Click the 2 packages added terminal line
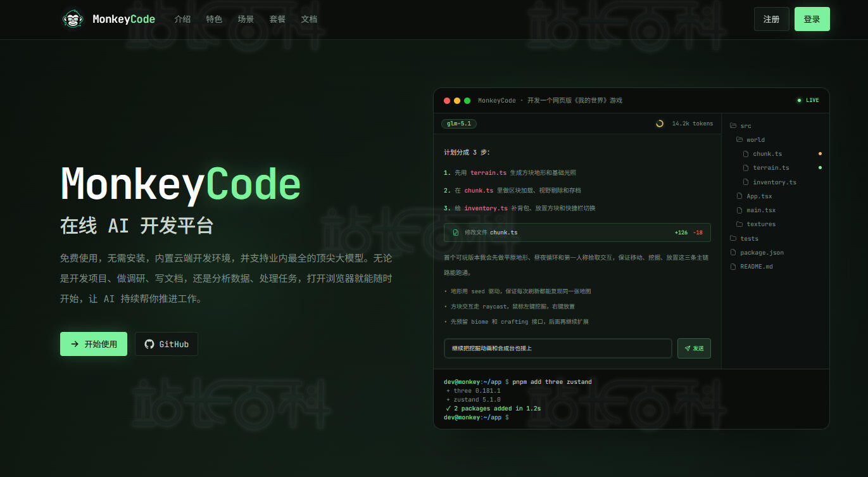The height and width of the screenshot is (477, 868). (x=493, y=409)
